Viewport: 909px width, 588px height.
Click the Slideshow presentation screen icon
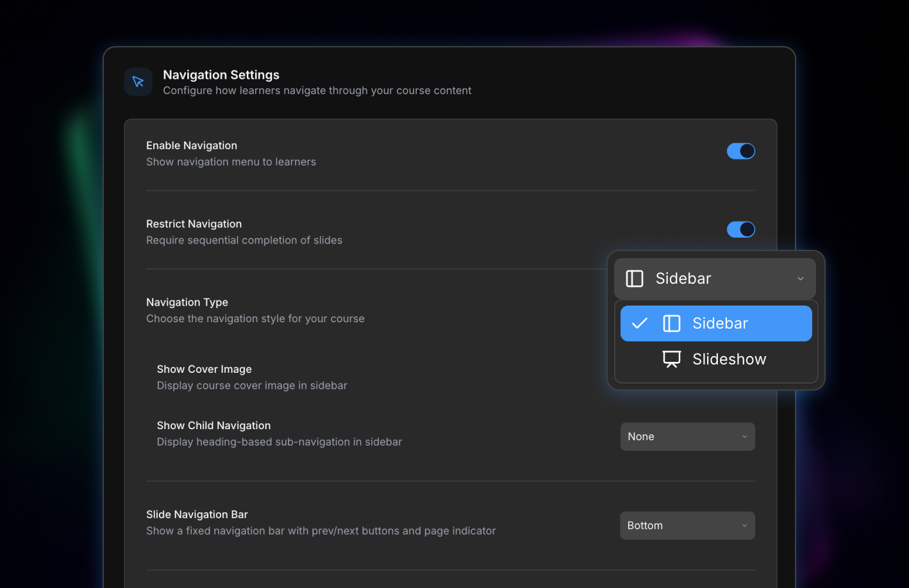coord(671,359)
